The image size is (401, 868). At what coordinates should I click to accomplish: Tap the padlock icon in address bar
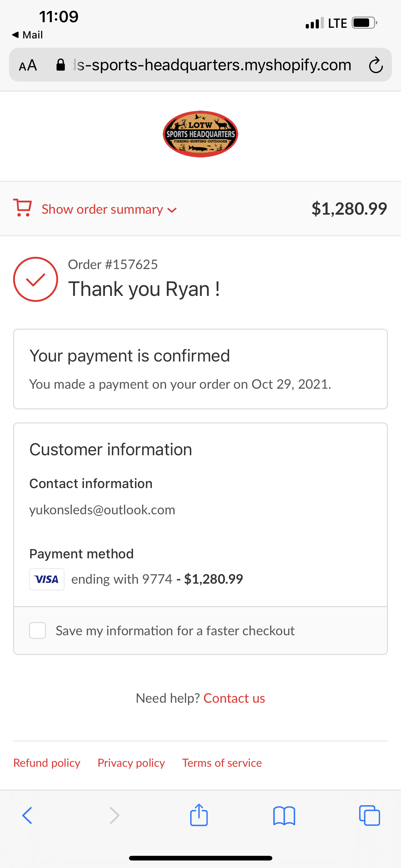click(61, 65)
